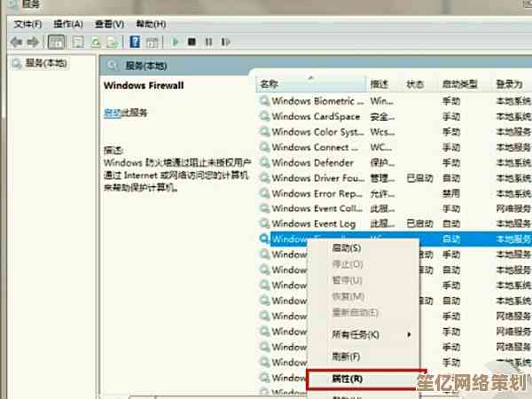Click the 启动 link in description pane
The width and height of the screenshot is (532, 399).
(x=112, y=113)
